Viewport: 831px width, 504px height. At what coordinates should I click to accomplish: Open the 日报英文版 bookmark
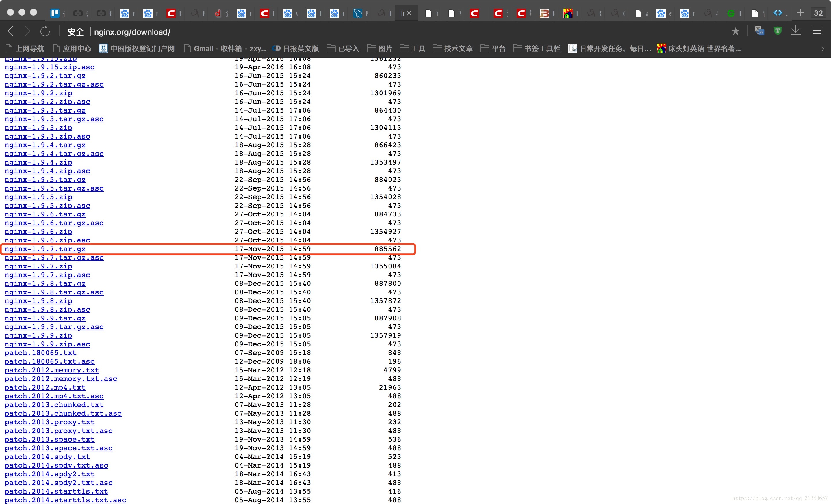pos(295,48)
